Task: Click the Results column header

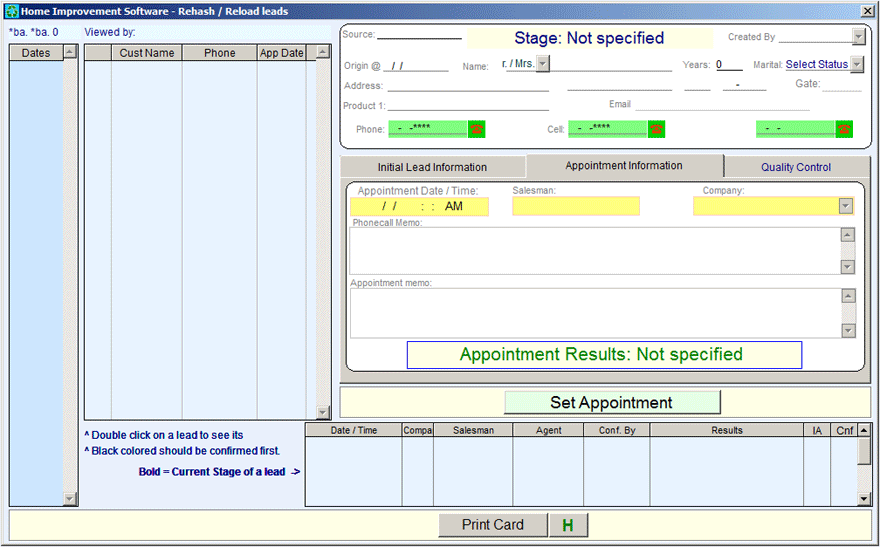Action: pyautogui.click(x=727, y=430)
